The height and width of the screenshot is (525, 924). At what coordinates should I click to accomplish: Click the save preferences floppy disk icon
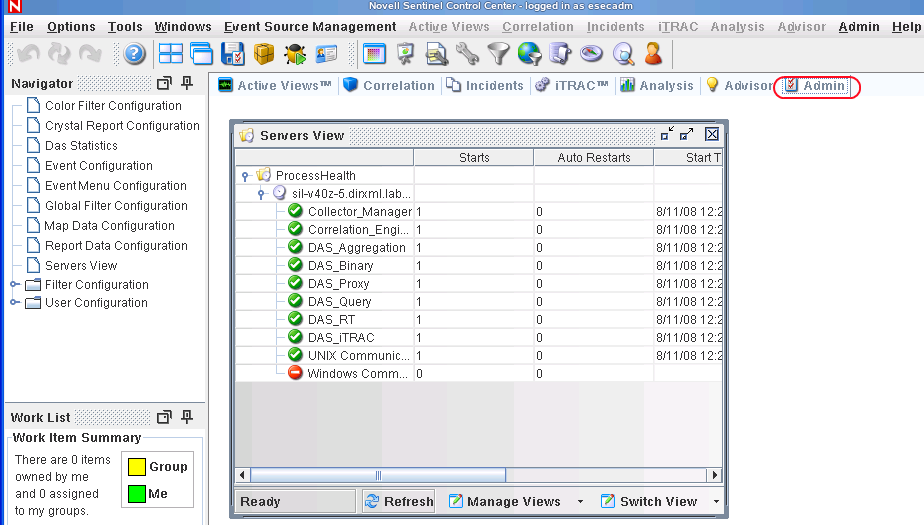coord(233,54)
